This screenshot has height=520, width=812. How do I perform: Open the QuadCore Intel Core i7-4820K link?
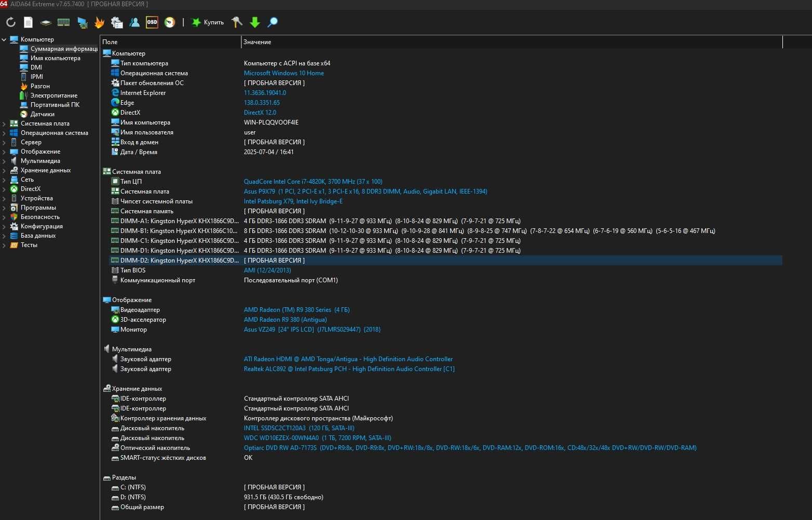pos(313,182)
